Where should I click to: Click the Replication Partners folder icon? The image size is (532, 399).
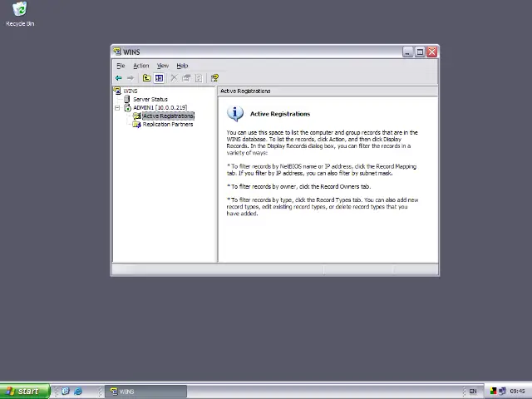point(136,125)
